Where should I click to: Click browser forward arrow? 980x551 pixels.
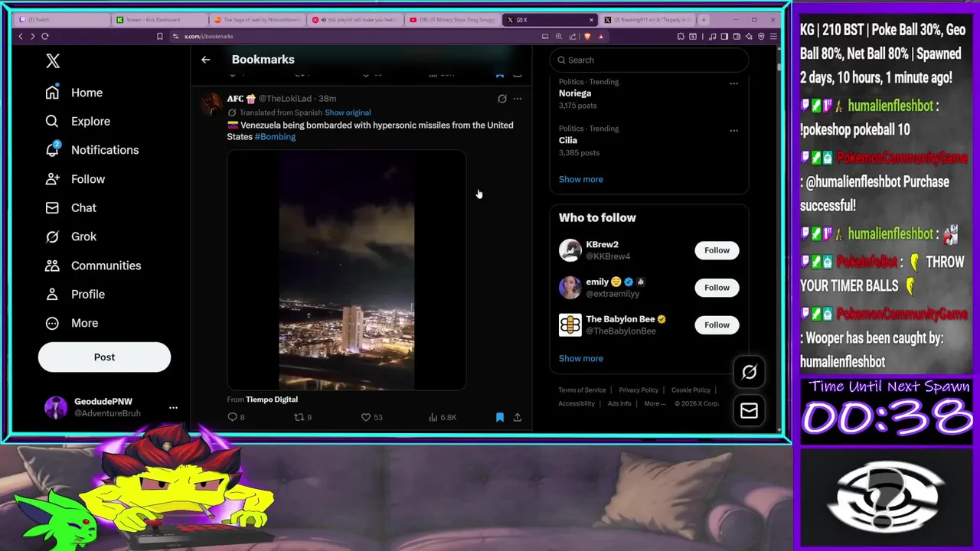coord(32,36)
